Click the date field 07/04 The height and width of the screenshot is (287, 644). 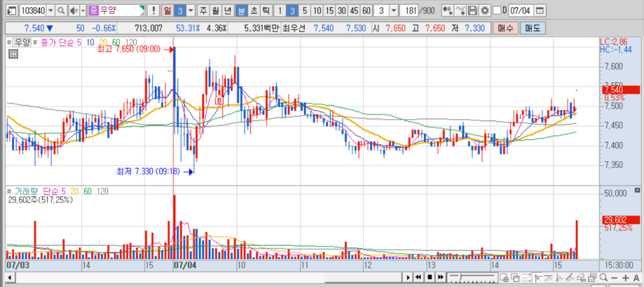coord(521,10)
